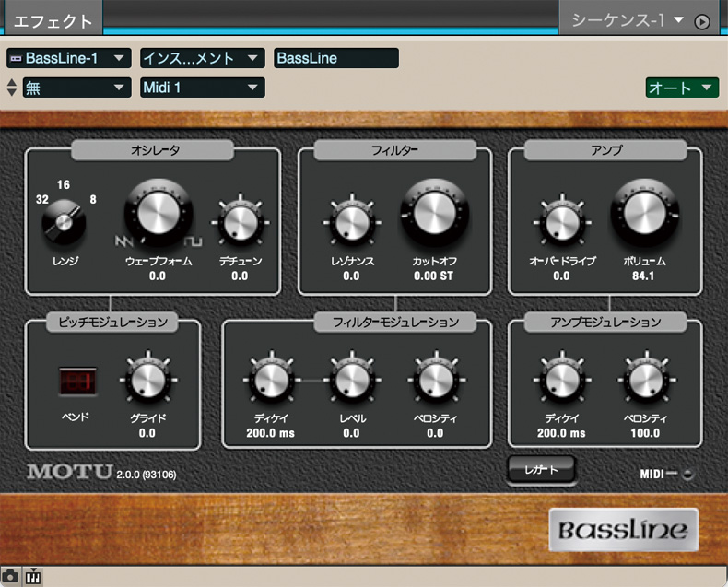728x587 pixels.
Task: Click the アンプモジュレーション section header
Action: [605, 322]
